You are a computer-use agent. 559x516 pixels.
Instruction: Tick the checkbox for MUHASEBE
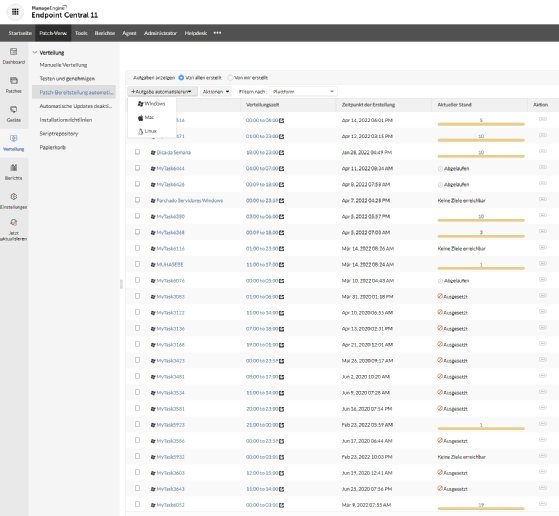(x=137, y=264)
